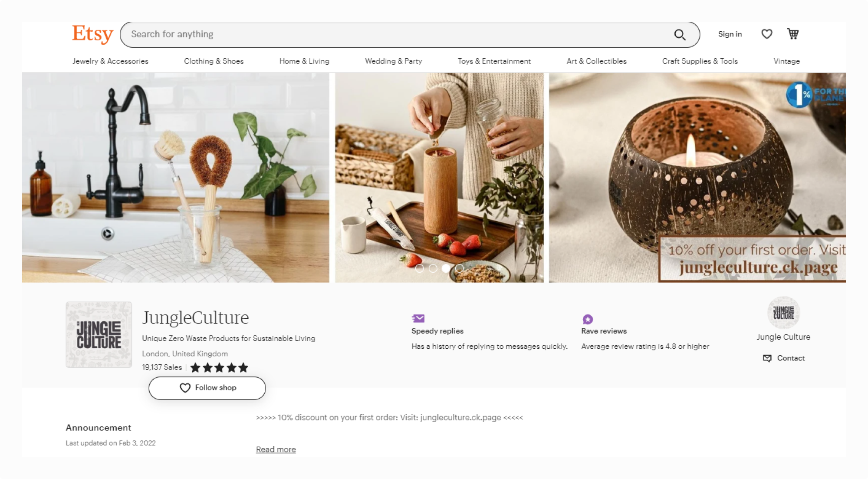Click the granola jar banner image
The image size is (868, 479).
click(x=439, y=178)
